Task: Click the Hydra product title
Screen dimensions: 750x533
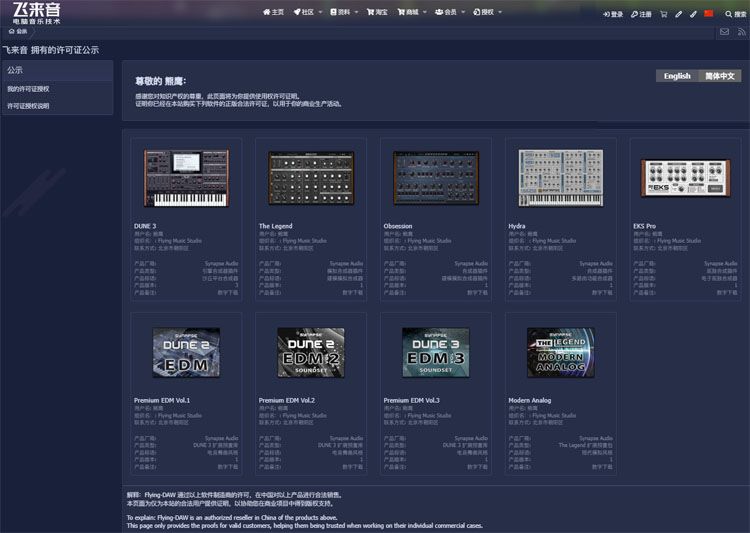Action: 517,226
